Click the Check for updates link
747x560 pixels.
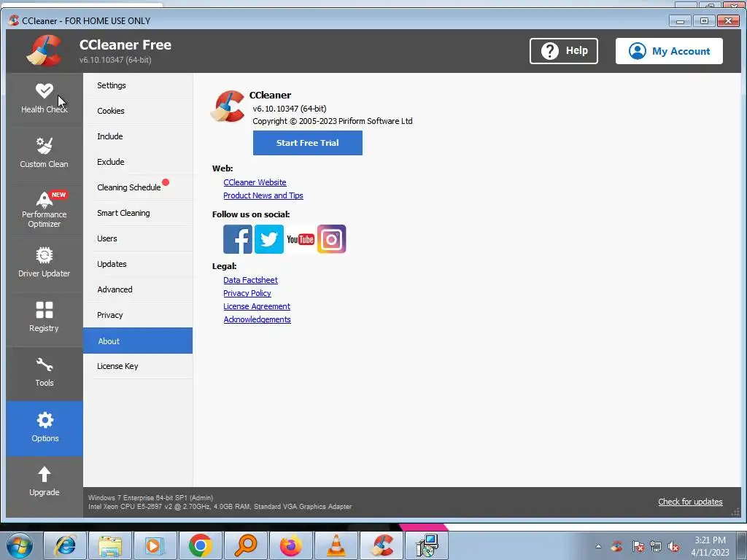click(690, 502)
